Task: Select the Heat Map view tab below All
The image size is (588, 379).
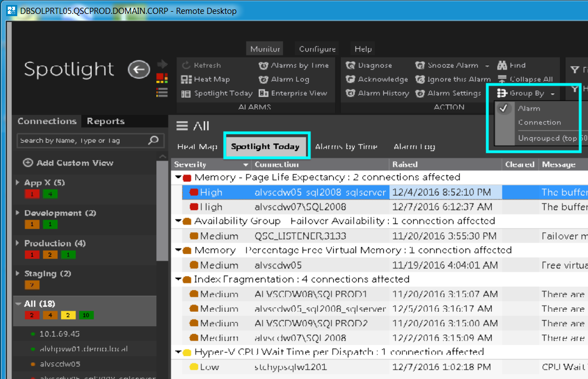Action: (x=197, y=147)
